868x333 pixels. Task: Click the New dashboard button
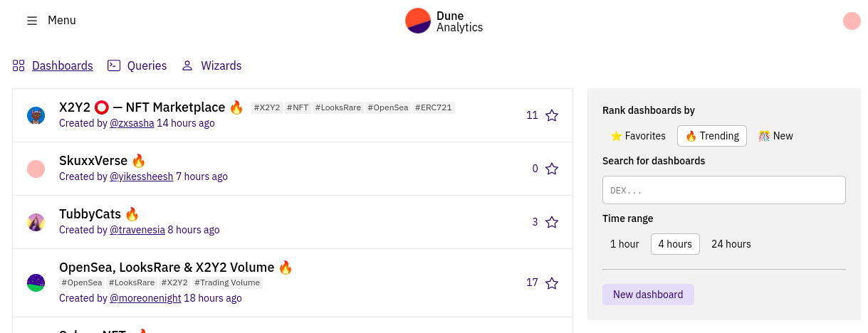[x=648, y=295]
